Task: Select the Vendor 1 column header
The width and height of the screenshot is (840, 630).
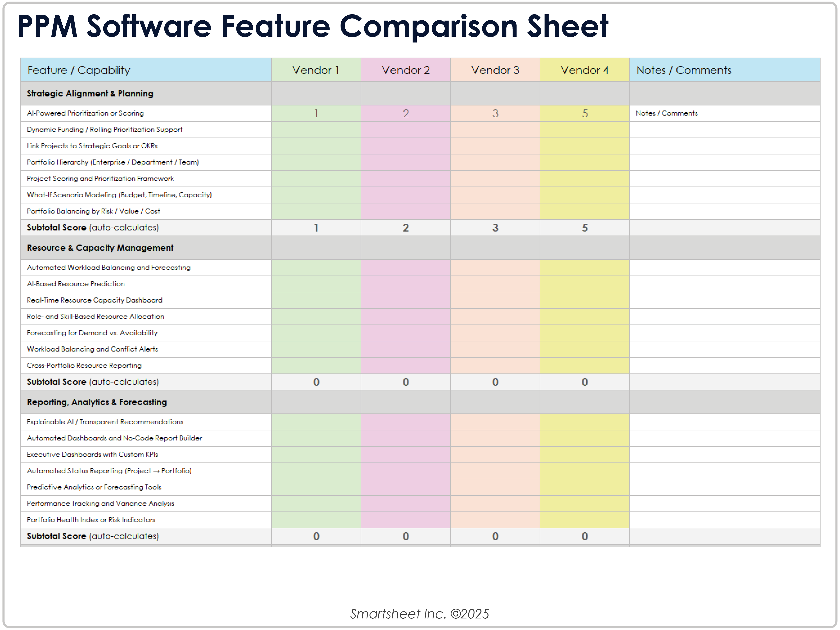Action: [x=316, y=70]
